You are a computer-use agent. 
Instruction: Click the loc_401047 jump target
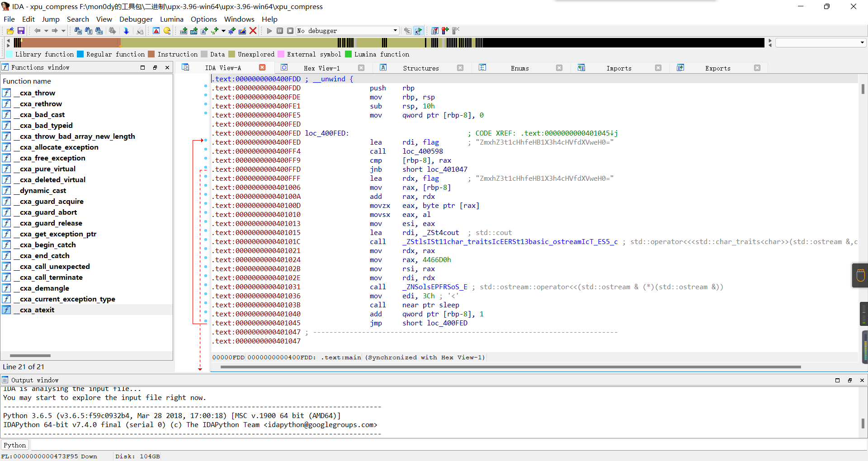447,169
